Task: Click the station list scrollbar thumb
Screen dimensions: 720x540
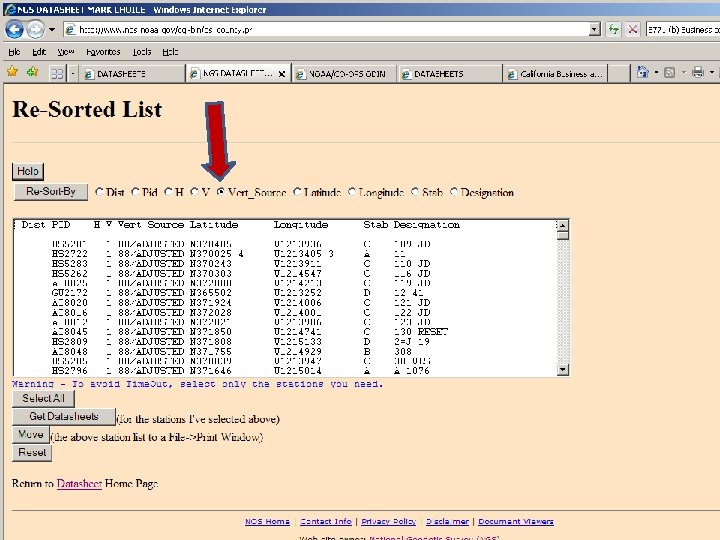Action: pos(562,236)
